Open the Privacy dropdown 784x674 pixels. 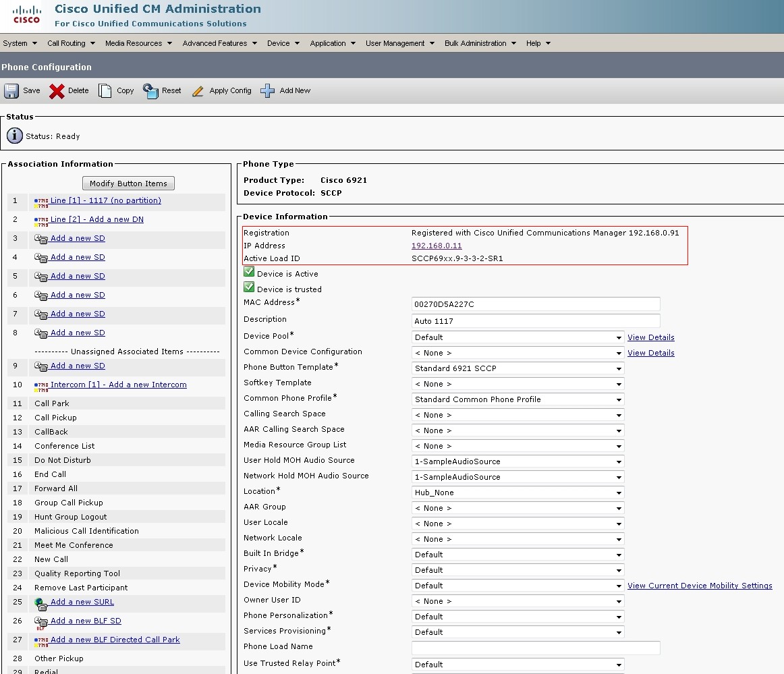click(x=517, y=570)
